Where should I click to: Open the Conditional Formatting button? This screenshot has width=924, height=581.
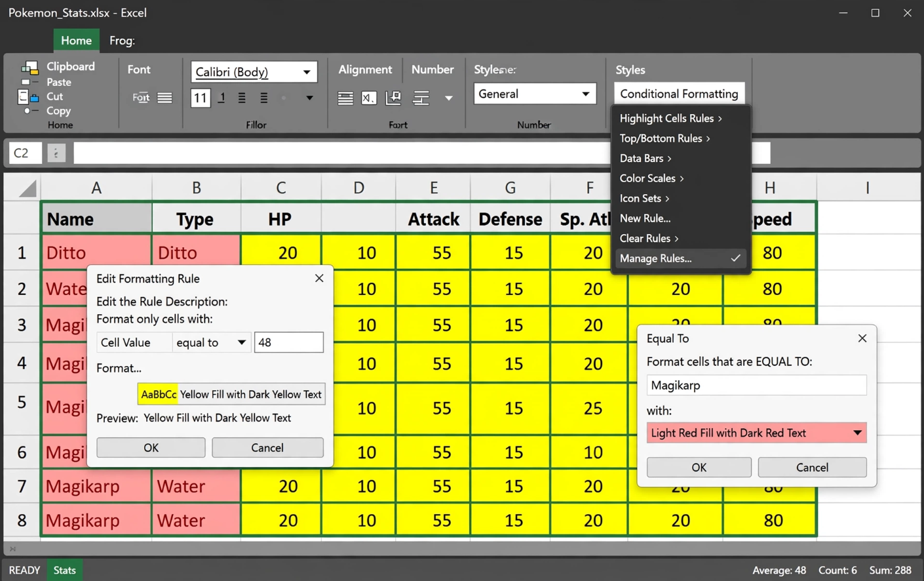pos(679,94)
